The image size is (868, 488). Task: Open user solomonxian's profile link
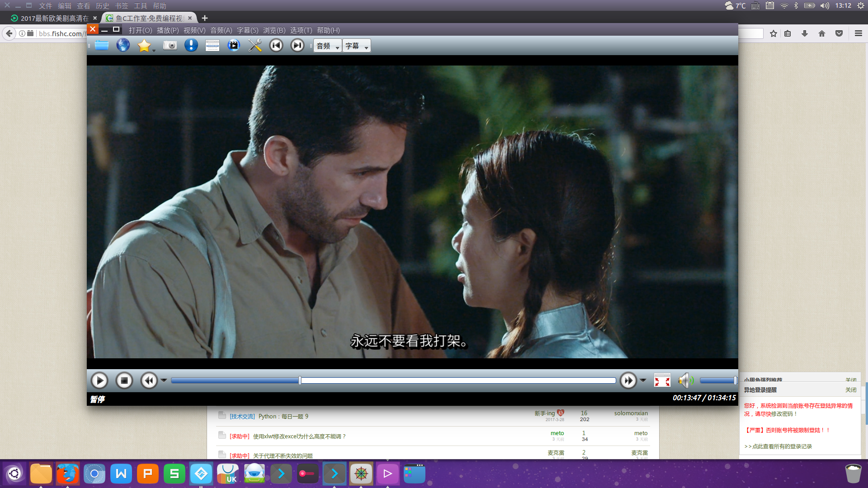pos(631,413)
